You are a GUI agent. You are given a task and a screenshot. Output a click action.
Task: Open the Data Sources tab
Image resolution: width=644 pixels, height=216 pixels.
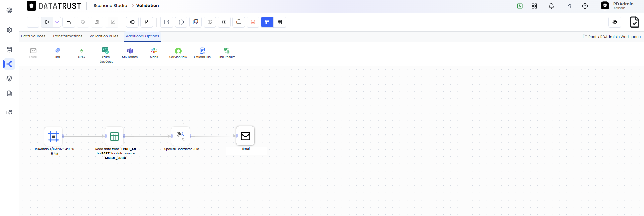33,36
